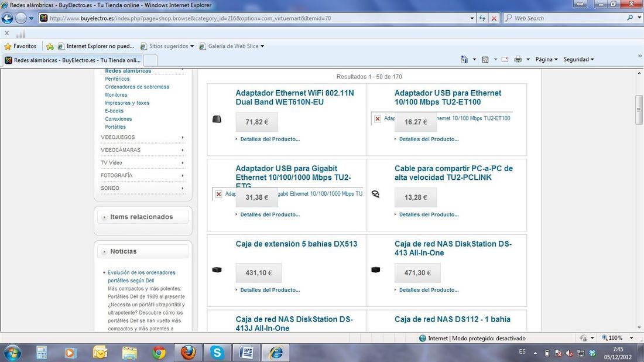Open the Favoritos star button

[20, 46]
